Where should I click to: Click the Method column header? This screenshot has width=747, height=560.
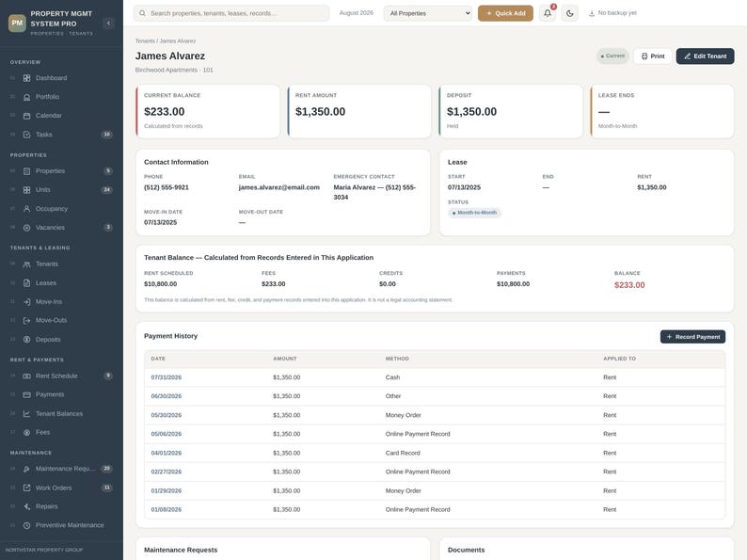click(397, 359)
